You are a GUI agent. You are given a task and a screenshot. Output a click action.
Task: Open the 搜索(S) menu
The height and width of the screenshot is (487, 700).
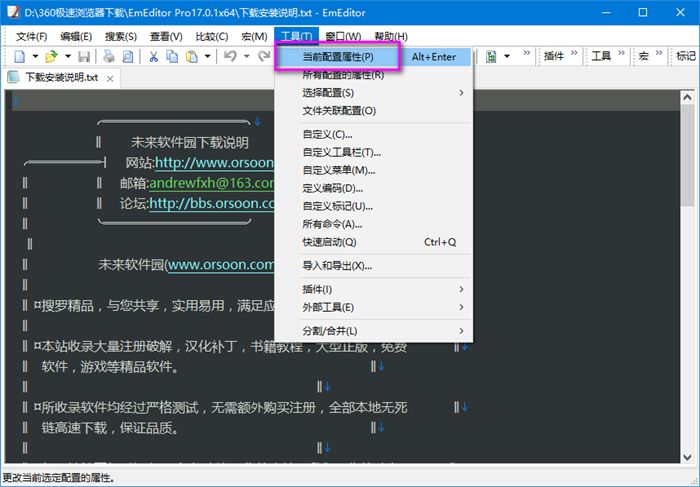(x=121, y=37)
